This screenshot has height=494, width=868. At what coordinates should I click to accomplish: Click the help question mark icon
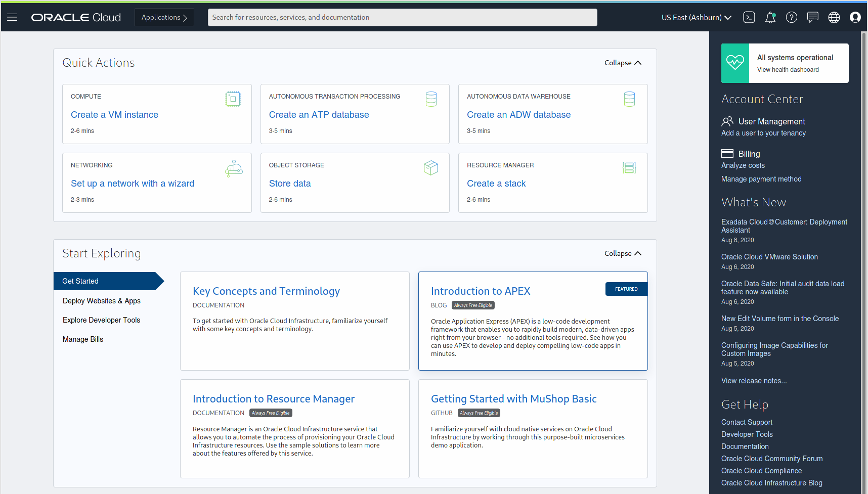click(792, 17)
